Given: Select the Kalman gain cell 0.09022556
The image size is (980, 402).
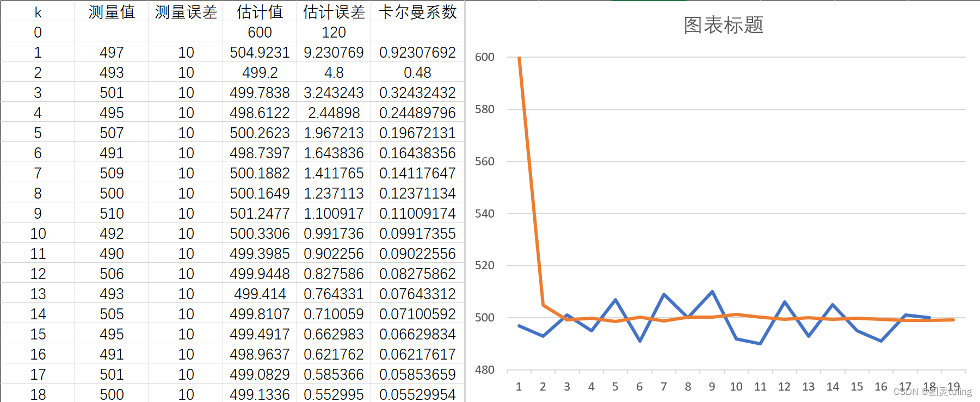Looking at the screenshot, I should click(417, 253).
